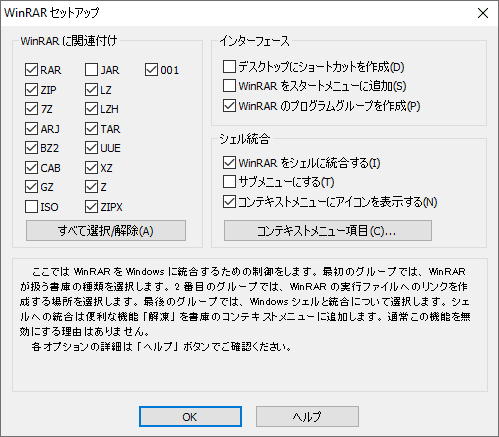
Task: Uncheck the CAB file type
Action: pyautogui.click(x=31, y=168)
